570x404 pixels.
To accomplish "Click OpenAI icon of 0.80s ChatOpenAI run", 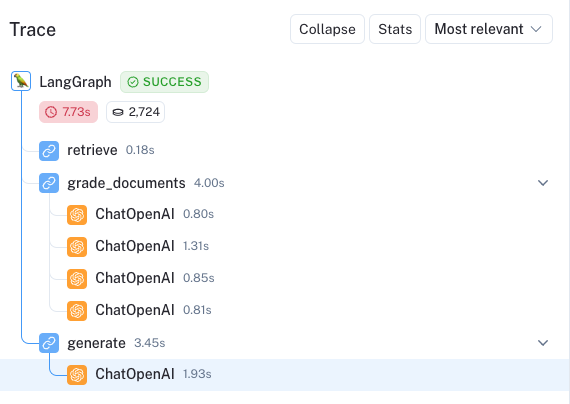I will coord(77,215).
